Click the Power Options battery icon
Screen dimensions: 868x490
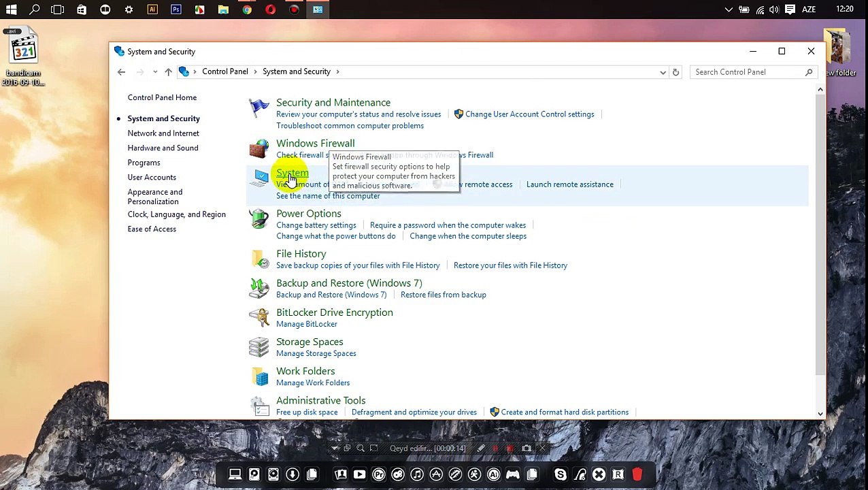click(258, 218)
